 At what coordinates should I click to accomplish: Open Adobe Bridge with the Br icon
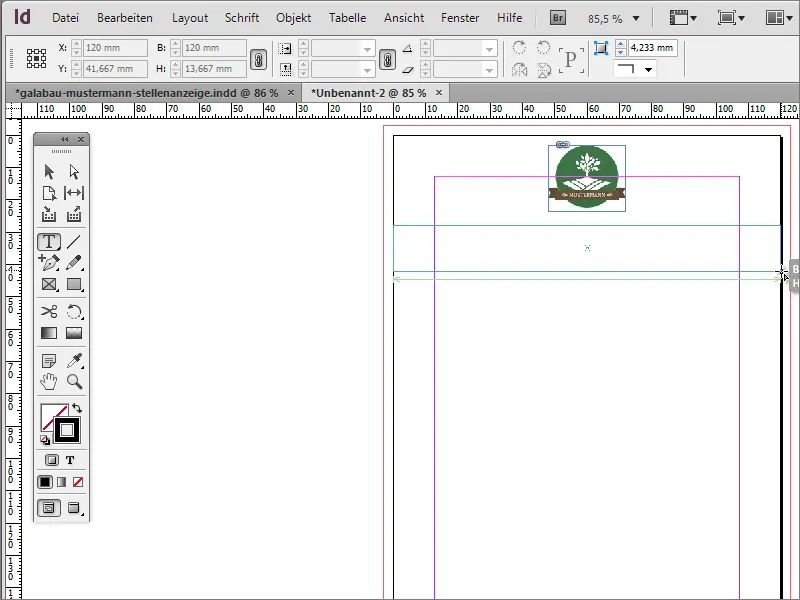point(557,17)
